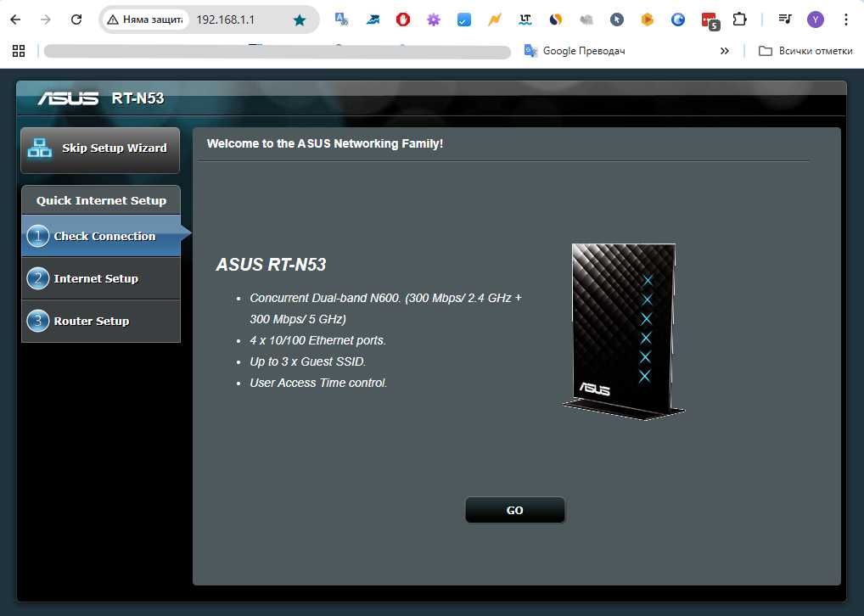Open the translate extension icon with letter A
Screen dimensions: 864x616
[342, 20]
